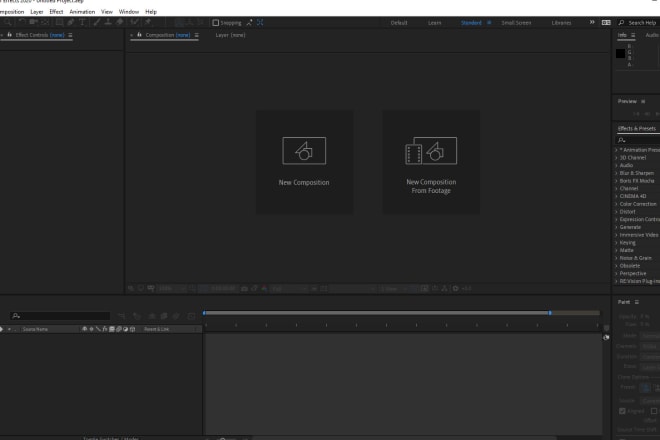
Task: Click the reset exposure icon in viewer
Action: [455, 288]
